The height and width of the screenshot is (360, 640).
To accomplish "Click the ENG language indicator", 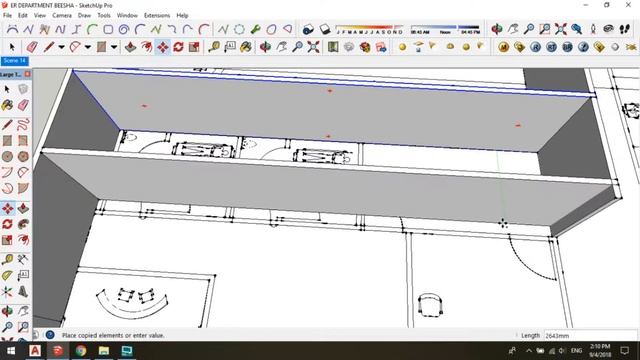I will [x=576, y=351].
